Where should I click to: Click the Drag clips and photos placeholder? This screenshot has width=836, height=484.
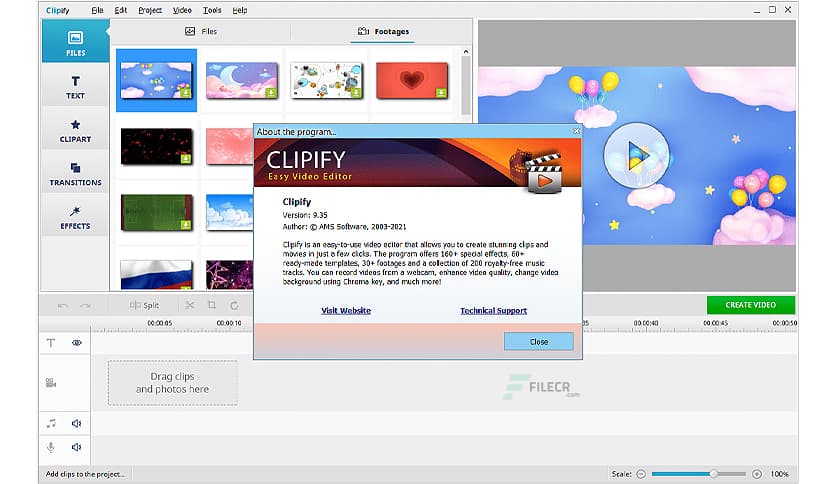point(173,383)
